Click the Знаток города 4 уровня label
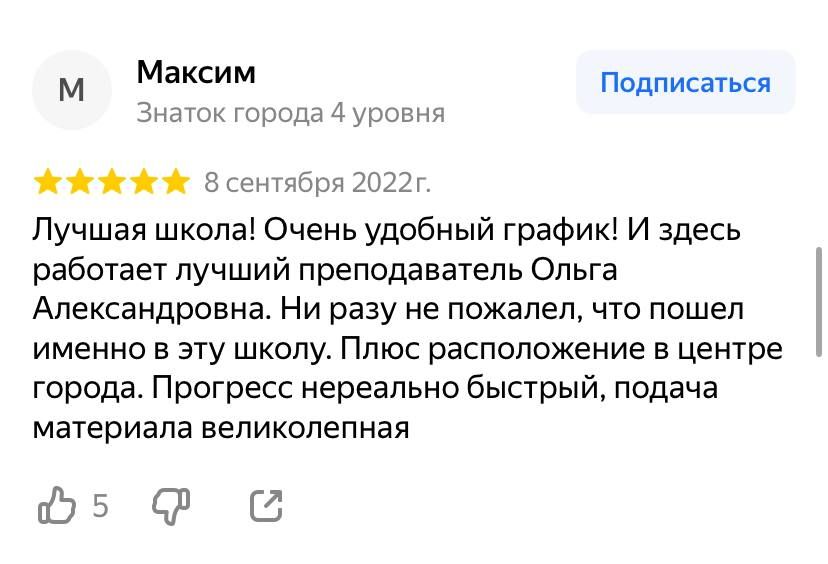Image resolution: width=828 pixels, height=564 pixels. (290, 114)
